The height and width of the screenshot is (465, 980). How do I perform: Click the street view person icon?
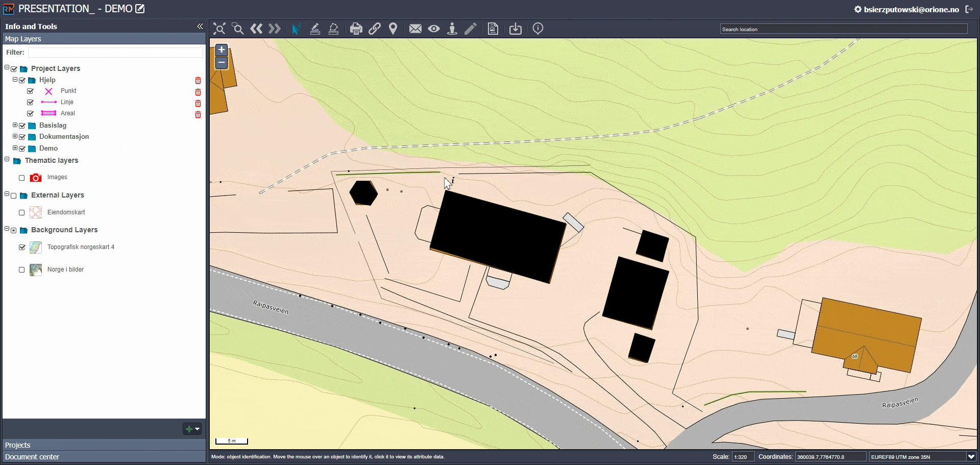(x=452, y=29)
